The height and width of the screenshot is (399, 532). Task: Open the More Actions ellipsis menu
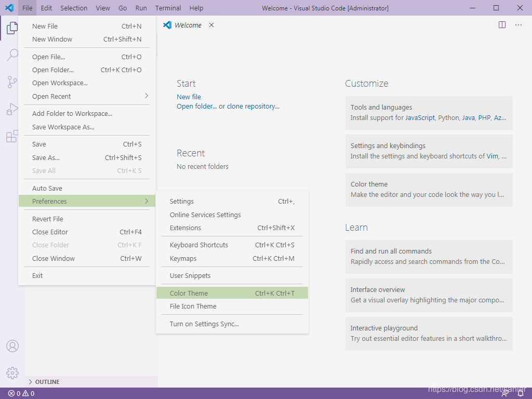(518, 25)
